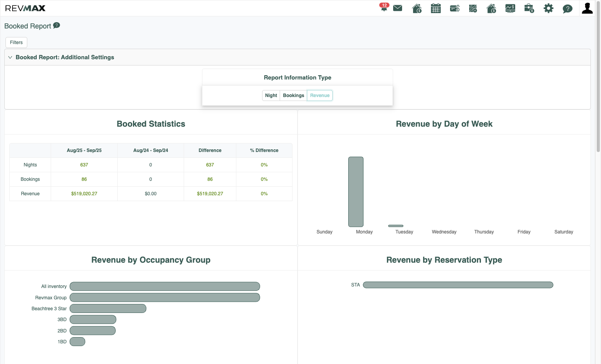Viewport: 601px width, 364px height.
Task: Click the 3BD occupancy bar
Action: click(x=93, y=319)
